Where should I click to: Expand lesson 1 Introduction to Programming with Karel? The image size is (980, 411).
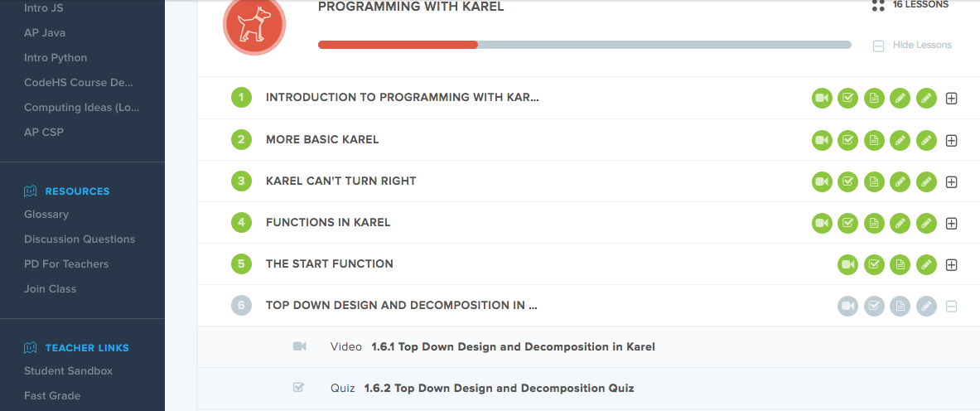(x=952, y=98)
